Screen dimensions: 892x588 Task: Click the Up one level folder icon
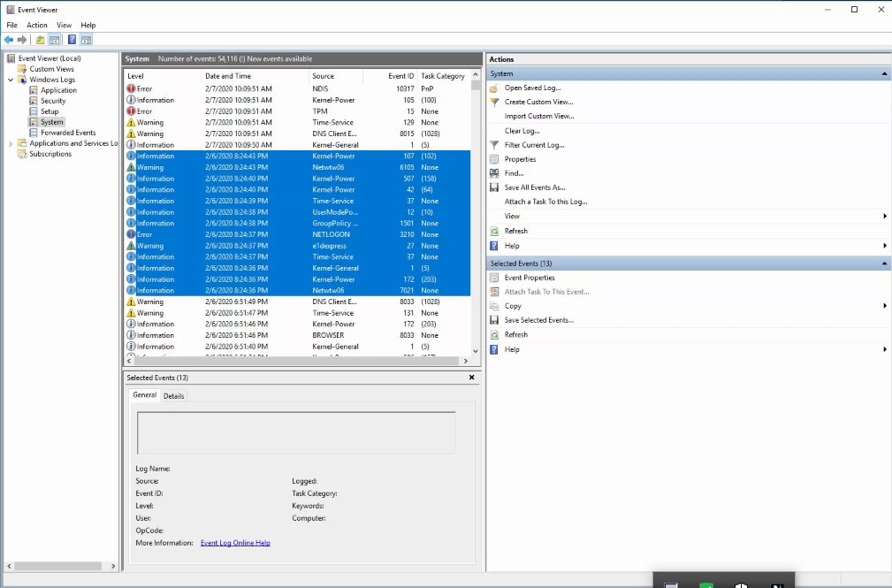coord(40,40)
